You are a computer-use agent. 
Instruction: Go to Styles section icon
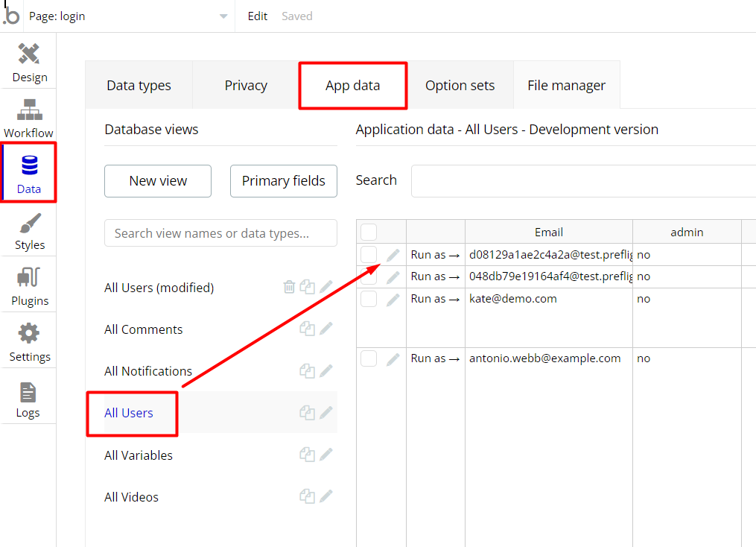[x=29, y=230]
